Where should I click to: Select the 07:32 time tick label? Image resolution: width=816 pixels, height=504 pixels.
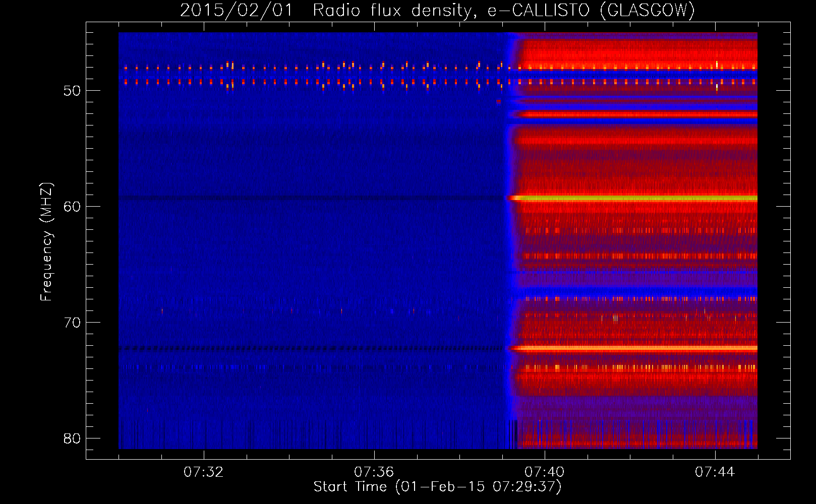point(204,472)
